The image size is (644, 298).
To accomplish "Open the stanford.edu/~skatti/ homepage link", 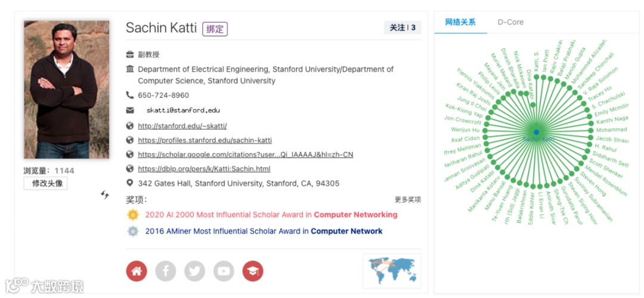I will (182, 126).
